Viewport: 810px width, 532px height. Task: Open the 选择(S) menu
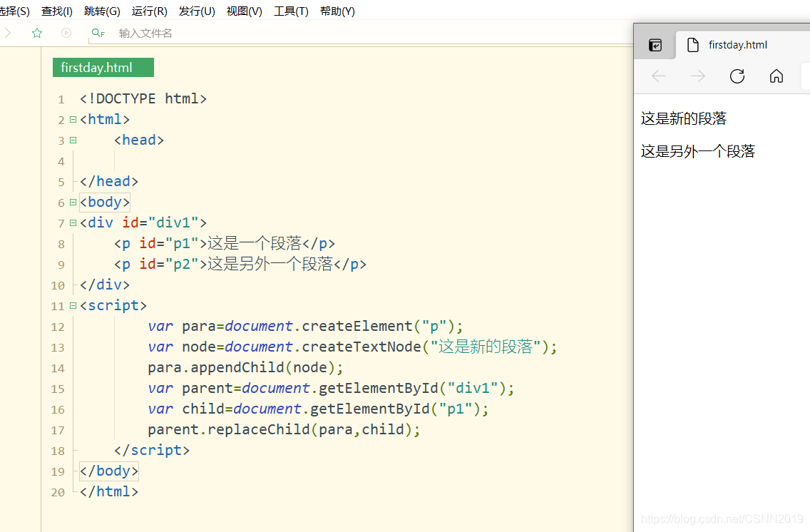point(15,11)
